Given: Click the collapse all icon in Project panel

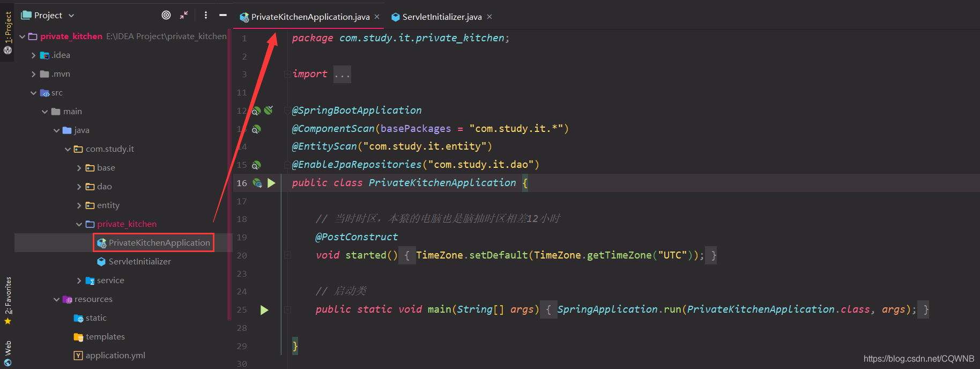Looking at the screenshot, I should tap(184, 15).
